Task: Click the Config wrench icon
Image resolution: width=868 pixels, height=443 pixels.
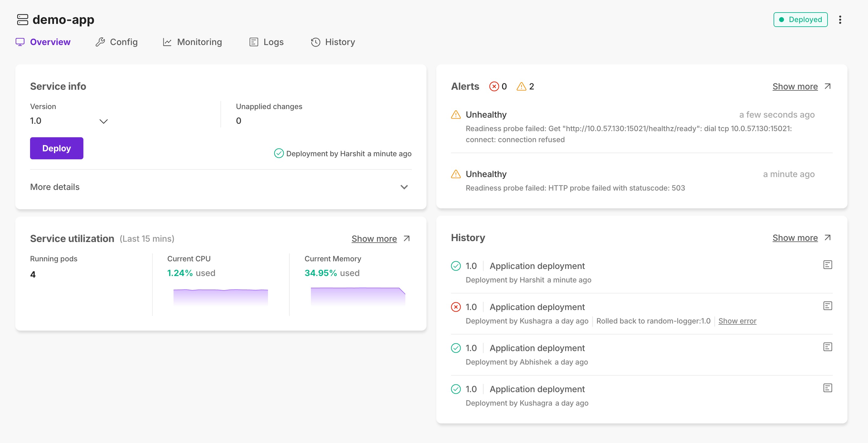Action: tap(100, 41)
